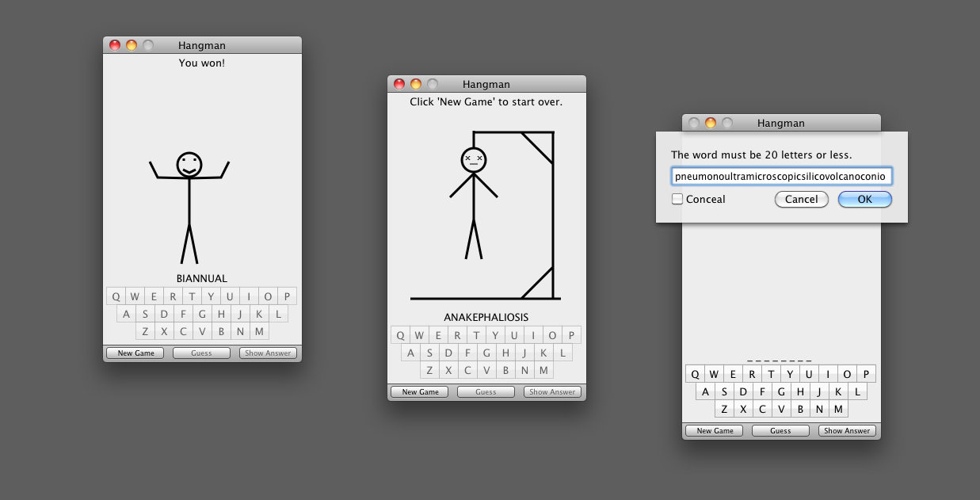Tick the Conceal checkbox in the word dialog
This screenshot has height=500, width=980.
(677, 200)
